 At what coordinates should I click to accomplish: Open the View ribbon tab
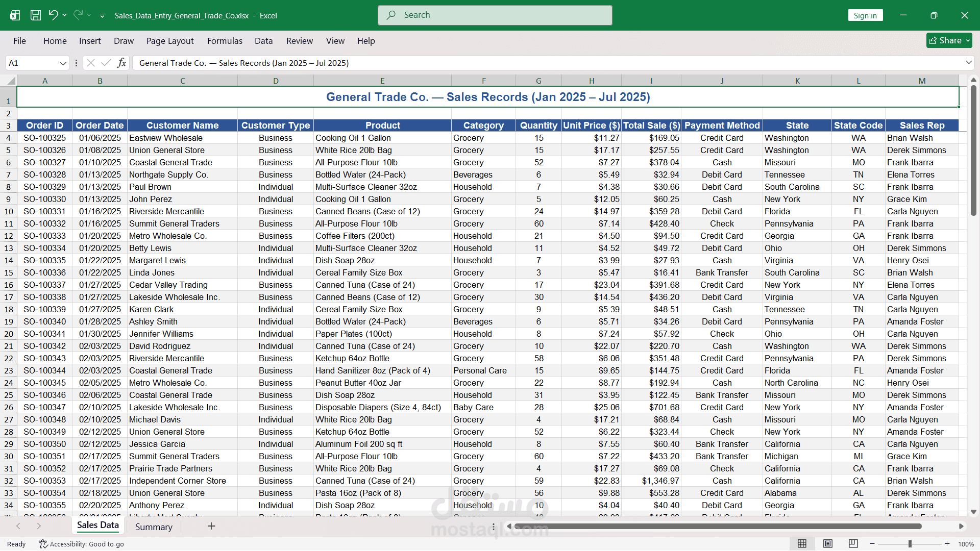click(x=335, y=41)
